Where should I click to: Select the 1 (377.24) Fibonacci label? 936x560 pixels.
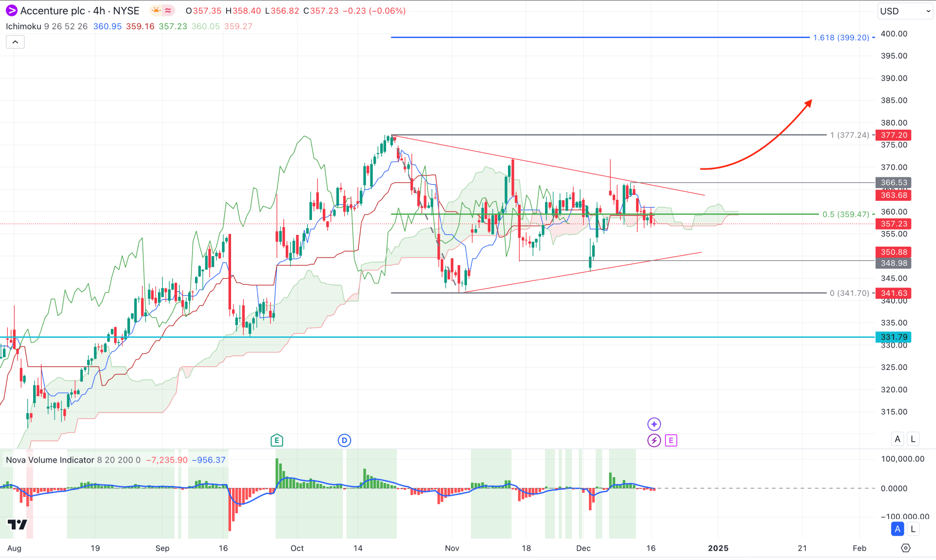(850, 135)
